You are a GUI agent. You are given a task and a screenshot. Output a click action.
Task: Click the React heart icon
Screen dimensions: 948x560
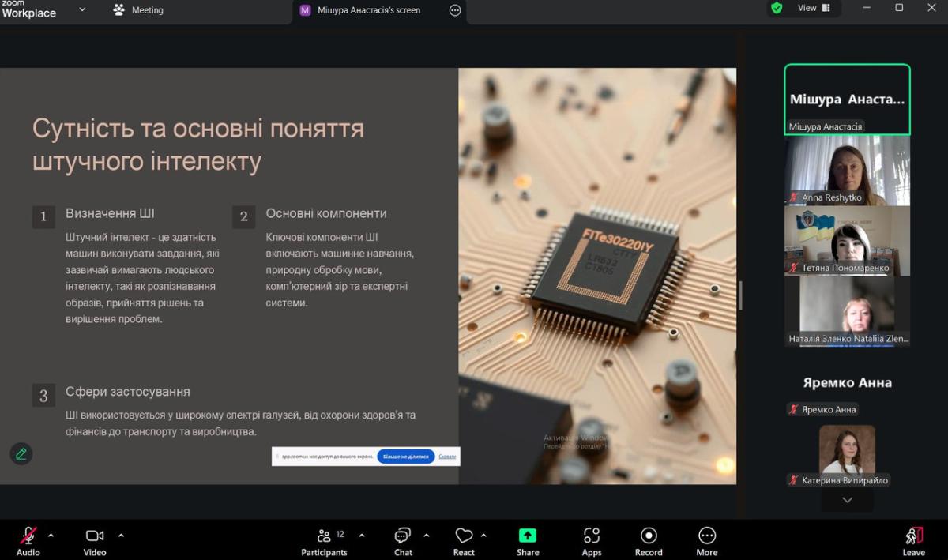464,536
